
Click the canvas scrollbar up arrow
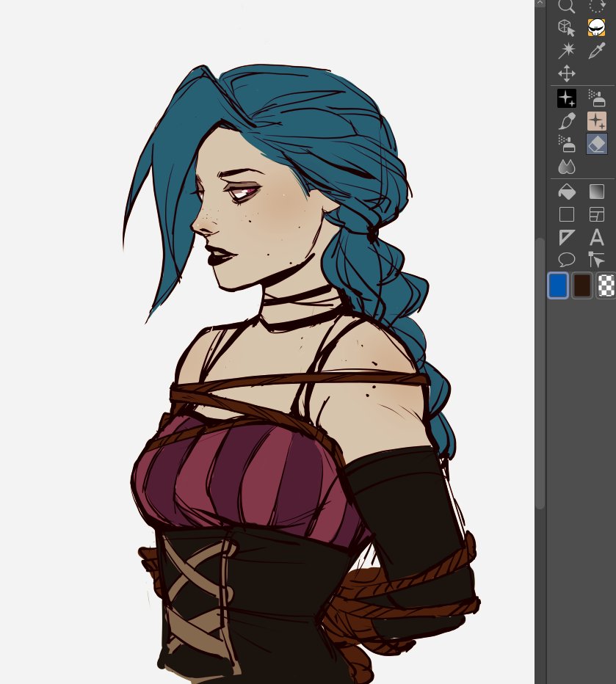pos(540,4)
